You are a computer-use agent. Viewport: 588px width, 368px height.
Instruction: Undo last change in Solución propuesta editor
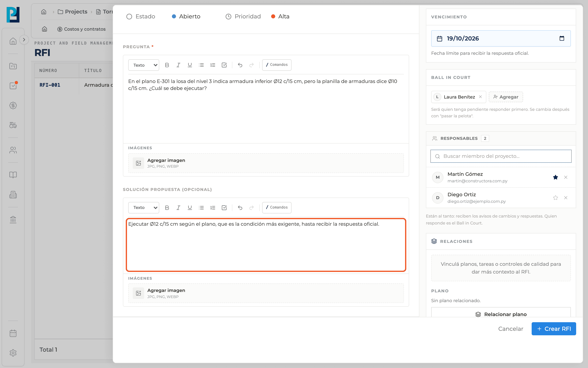point(240,208)
